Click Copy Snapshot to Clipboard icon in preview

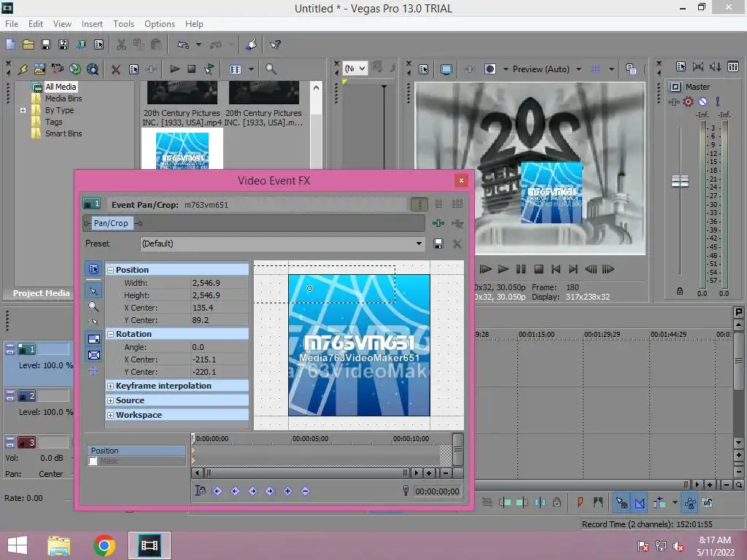tap(631, 69)
